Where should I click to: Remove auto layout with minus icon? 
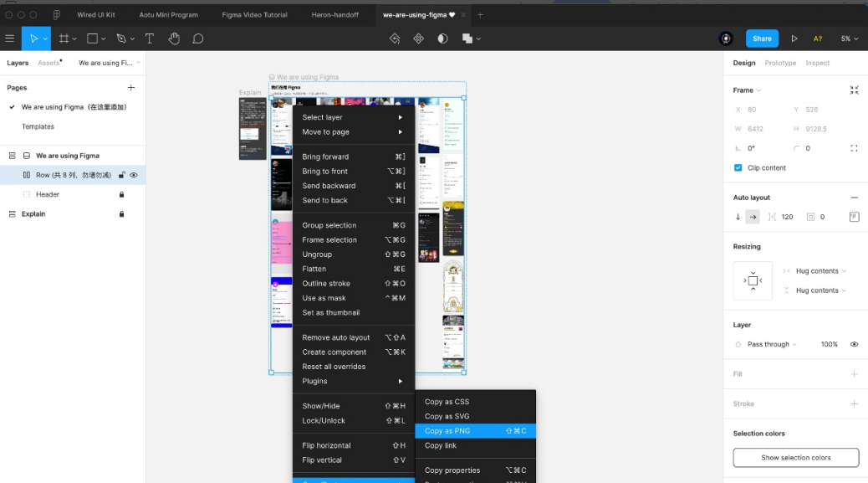pos(854,198)
